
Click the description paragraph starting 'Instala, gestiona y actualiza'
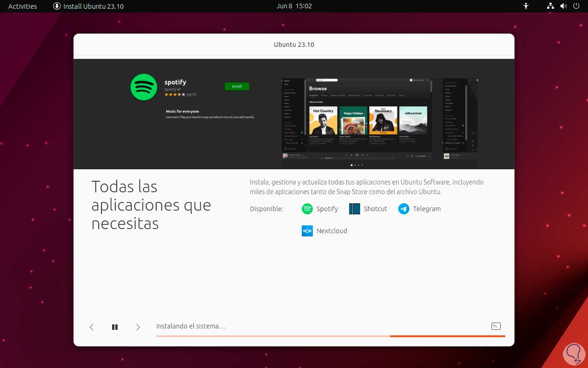point(367,187)
